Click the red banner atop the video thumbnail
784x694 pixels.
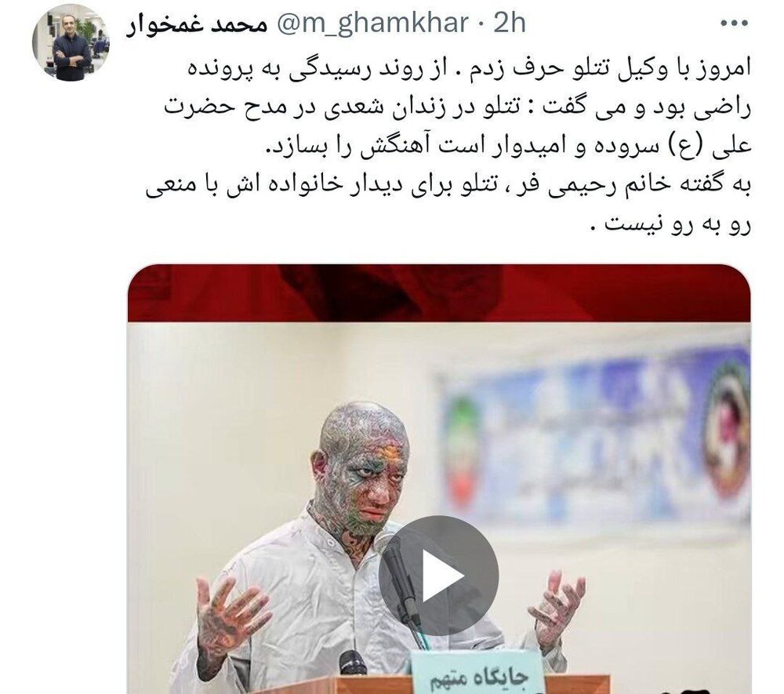point(439,293)
